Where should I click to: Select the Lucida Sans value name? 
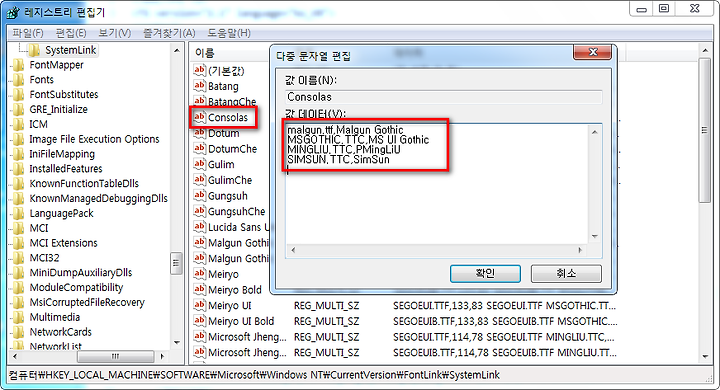point(238,227)
